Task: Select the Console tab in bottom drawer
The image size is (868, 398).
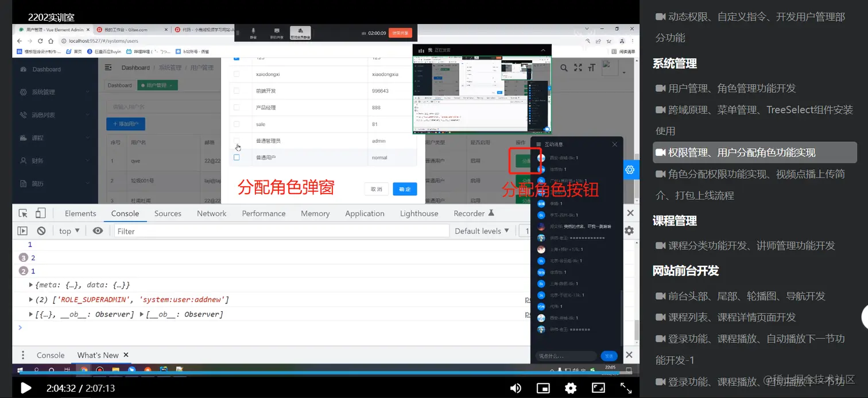Action: pyautogui.click(x=51, y=355)
